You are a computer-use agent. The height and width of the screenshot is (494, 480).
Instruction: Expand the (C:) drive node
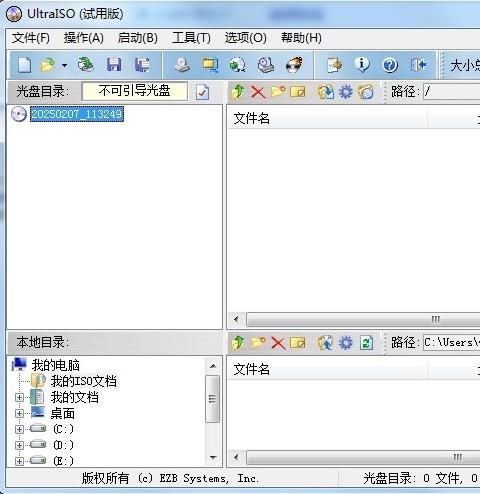[x=19, y=429]
